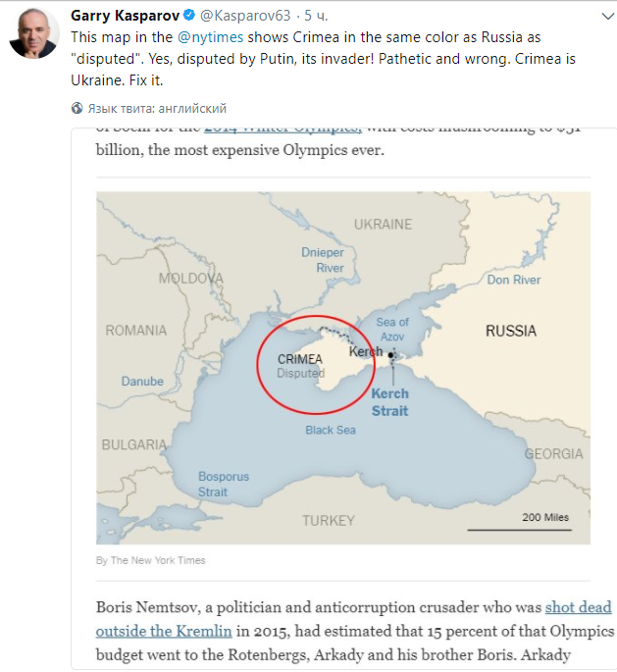Click Garry Kasparov's profile avatar
The image size is (617, 672).
pos(34,33)
